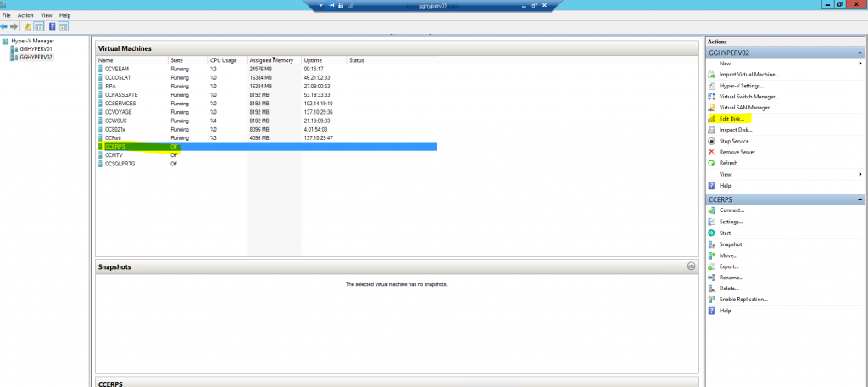Select GGHYPERV01 in the server tree
Screen dimensions: 868x387
(35, 49)
